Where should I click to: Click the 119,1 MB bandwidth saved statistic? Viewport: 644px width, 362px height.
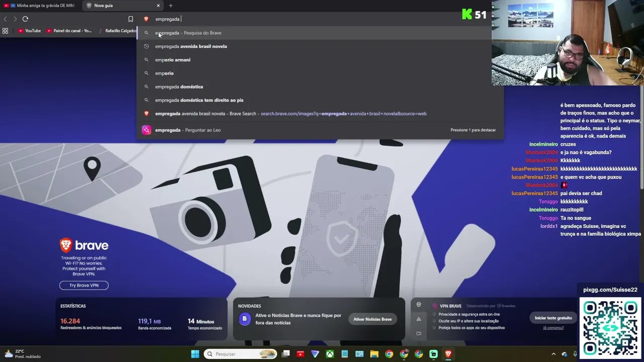pos(155,324)
